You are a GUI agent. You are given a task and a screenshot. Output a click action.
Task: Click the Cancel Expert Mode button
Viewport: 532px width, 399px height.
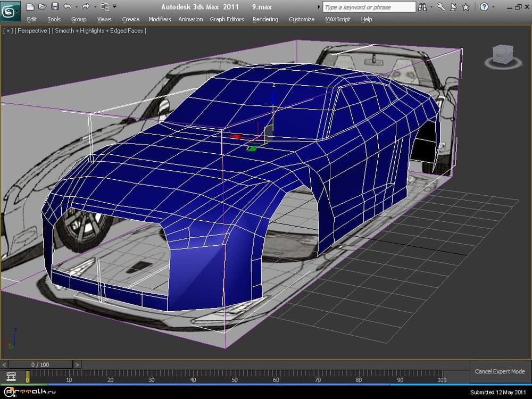(500, 371)
